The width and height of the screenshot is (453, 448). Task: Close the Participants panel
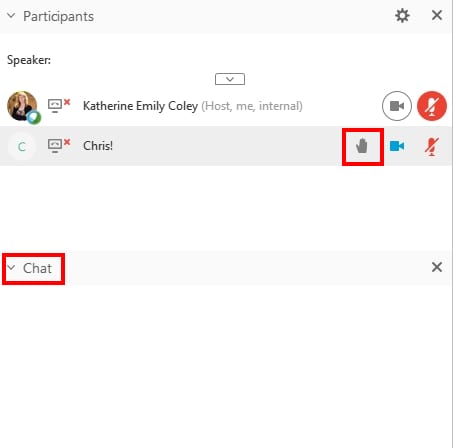[437, 15]
